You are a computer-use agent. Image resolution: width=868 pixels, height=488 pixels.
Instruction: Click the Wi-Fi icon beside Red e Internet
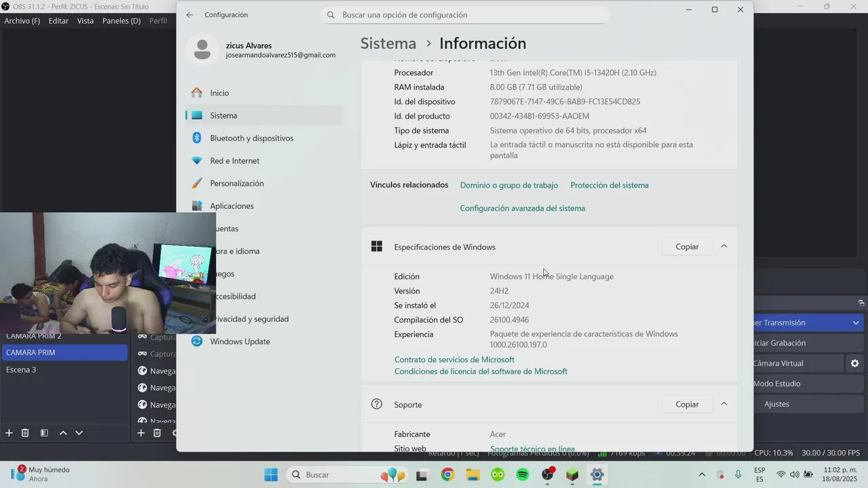click(x=197, y=161)
